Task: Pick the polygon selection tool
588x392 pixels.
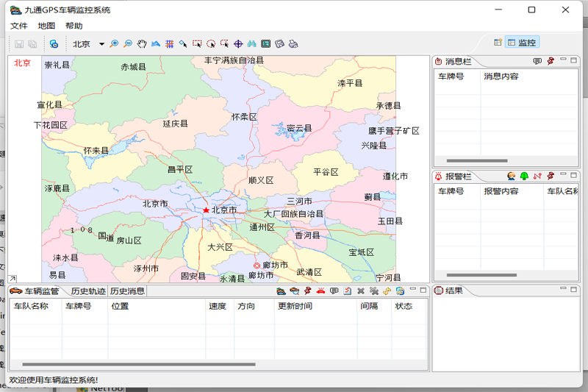Action: point(224,44)
